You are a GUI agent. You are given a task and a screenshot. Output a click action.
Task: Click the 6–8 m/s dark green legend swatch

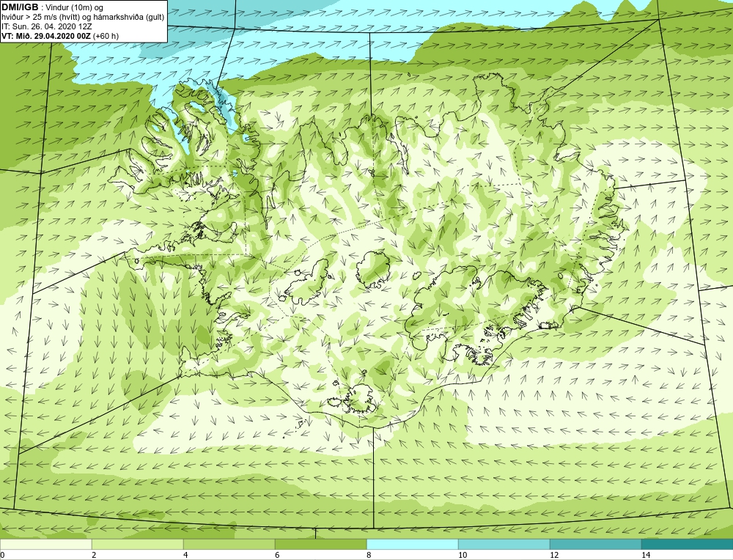[x=321, y=544]
